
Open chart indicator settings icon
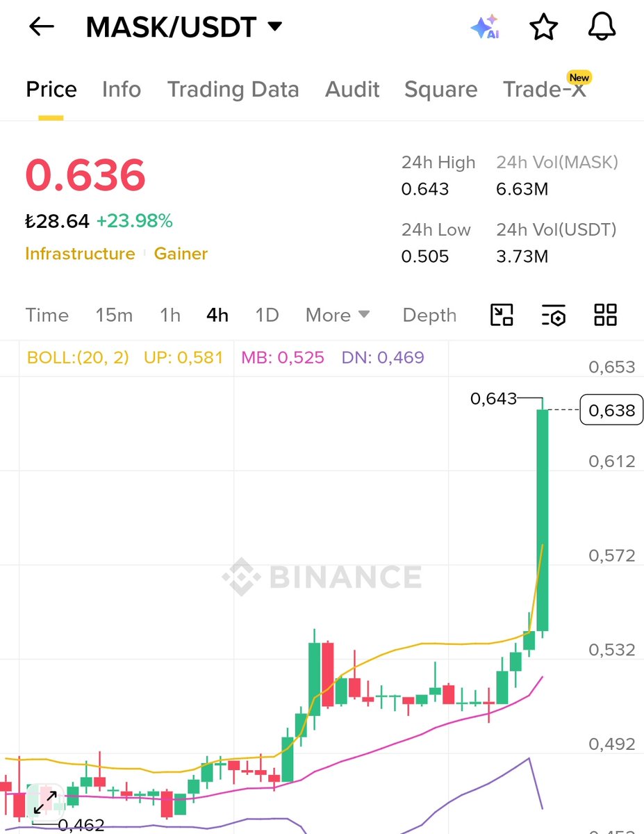tap(554, 315)
